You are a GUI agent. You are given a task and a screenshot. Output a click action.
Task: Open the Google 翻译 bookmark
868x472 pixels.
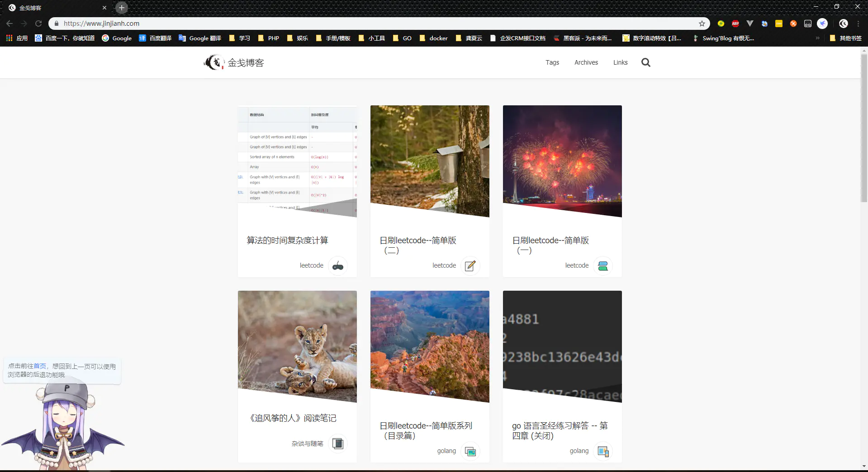pyautogui.click(x=200, y=38)
